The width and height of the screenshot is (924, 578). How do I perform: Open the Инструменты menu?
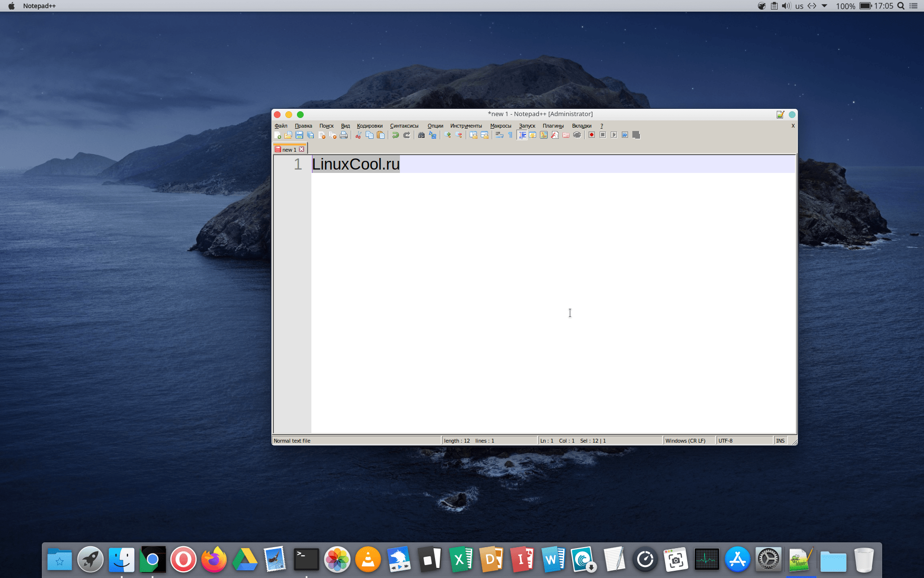point(466,126)
